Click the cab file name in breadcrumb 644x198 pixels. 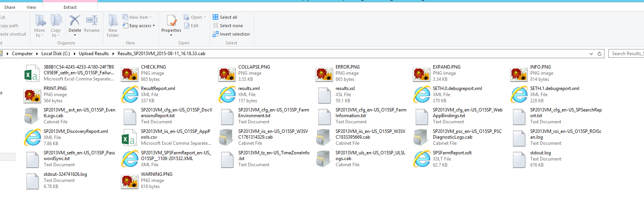[161, 54]
